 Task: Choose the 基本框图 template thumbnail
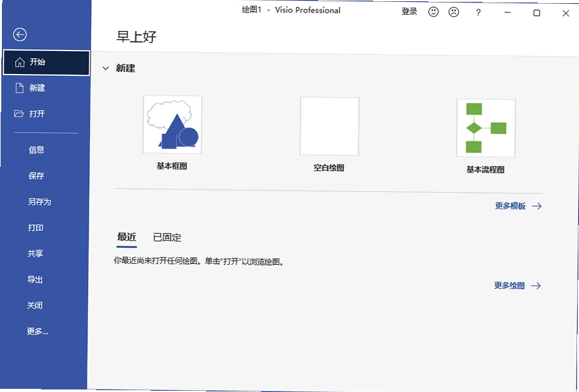[173, 125]
